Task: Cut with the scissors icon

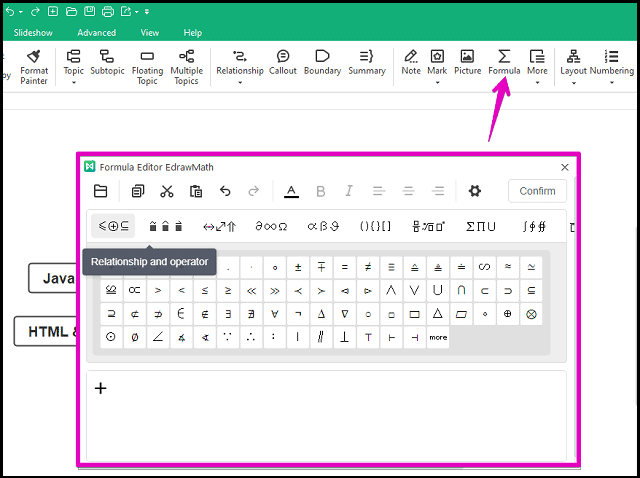Action: tap(167, 191)
